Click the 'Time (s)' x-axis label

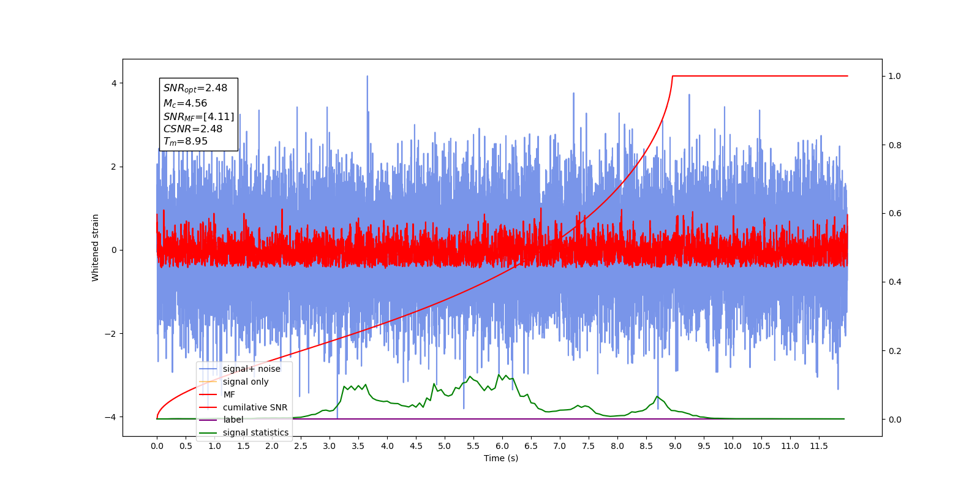501,458
